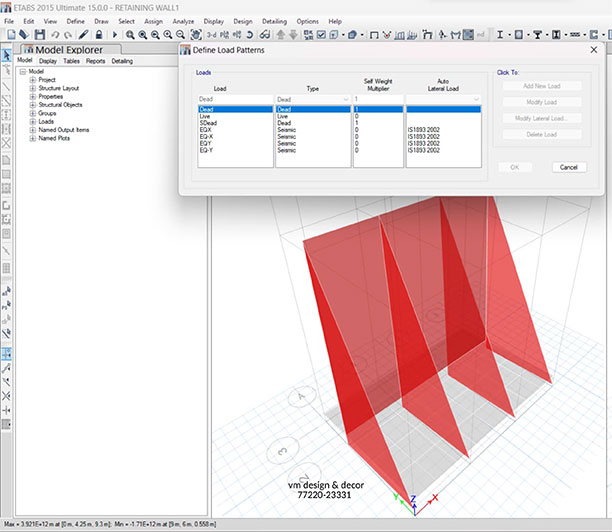Select the EQX load pattern row

tap(235, 129)
